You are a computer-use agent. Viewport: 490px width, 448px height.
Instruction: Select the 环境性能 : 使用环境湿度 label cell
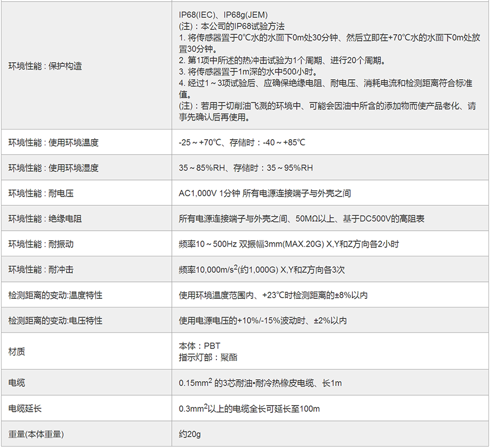53,168
